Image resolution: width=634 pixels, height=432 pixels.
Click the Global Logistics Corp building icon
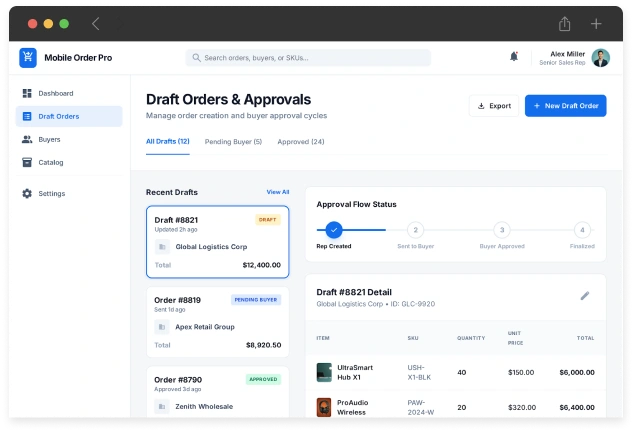coord(162,247)
